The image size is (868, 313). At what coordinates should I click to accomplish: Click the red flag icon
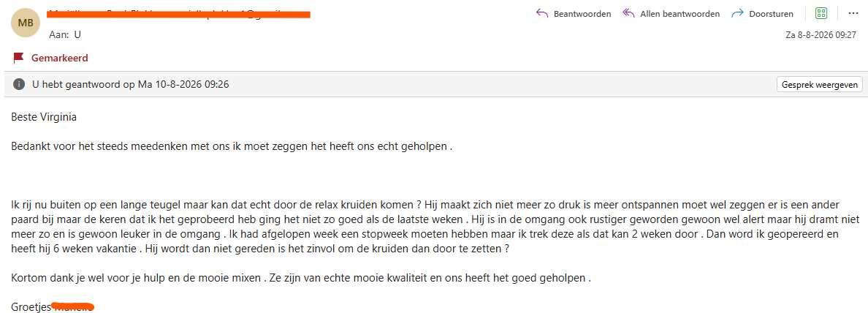tap(18, 58)
